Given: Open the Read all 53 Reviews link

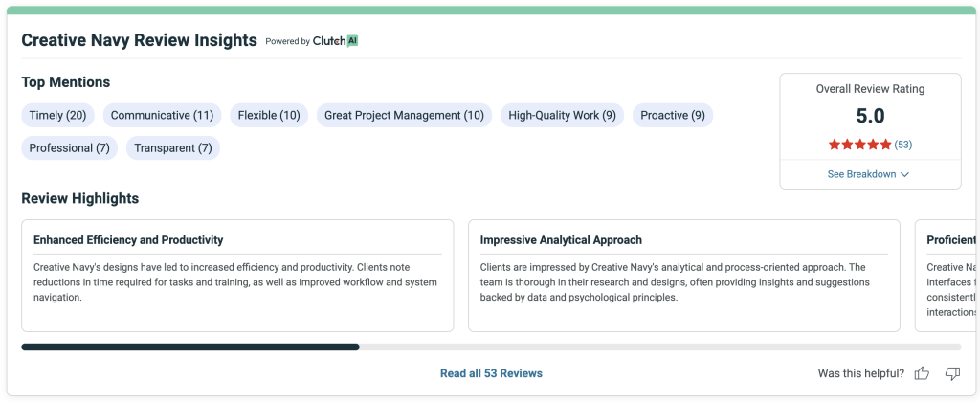Looking at the screenshot, I should 491,373.
